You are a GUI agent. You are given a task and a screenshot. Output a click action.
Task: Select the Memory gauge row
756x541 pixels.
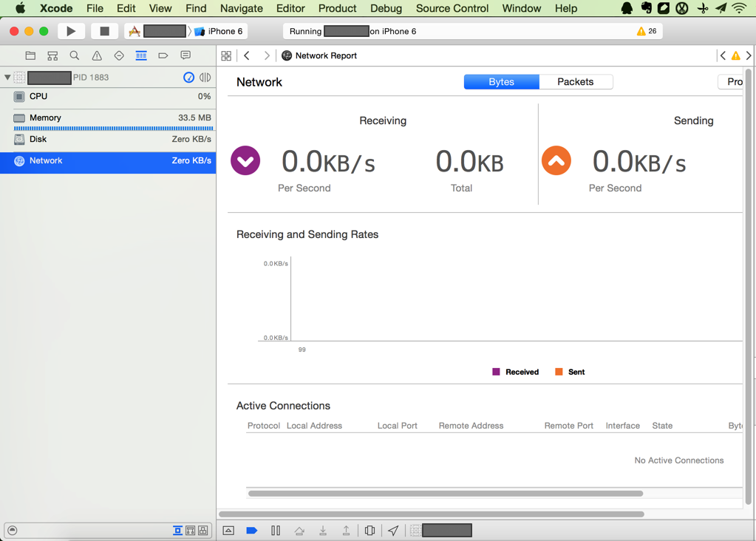pyautogui.click(x=108, y=119)
